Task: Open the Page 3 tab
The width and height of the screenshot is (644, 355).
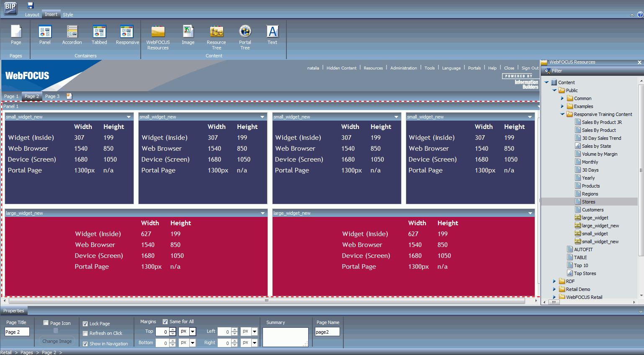Action: pyautogui.click(x=52, y=96)
